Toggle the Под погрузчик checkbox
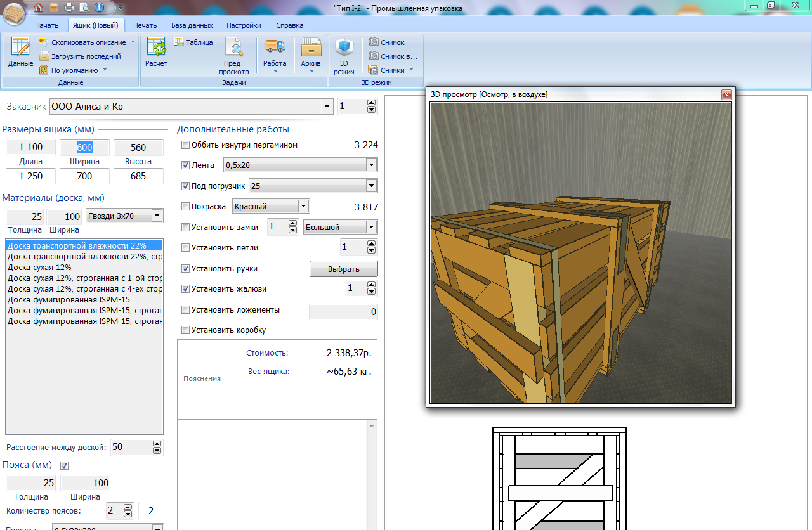The height and width of the screenshot is (530, 812). [185, 186]
